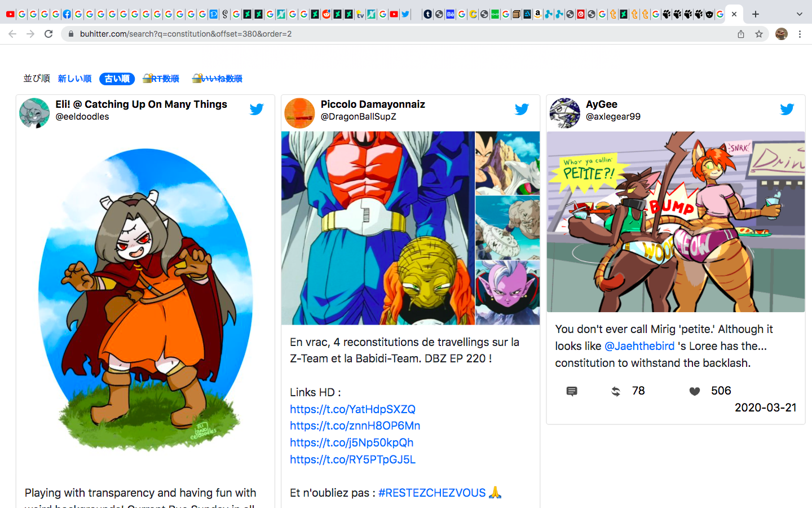Close the current active tab
The image size is (812, 508).
pos(734,14)
